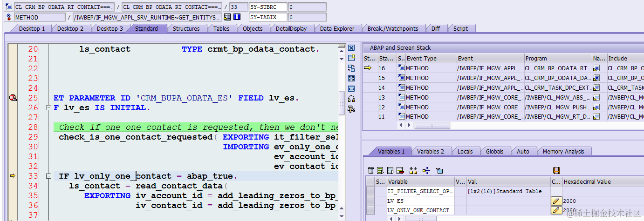Open the Locals variables tab
This screenshot has height=221, width=644.
[465, 151]
